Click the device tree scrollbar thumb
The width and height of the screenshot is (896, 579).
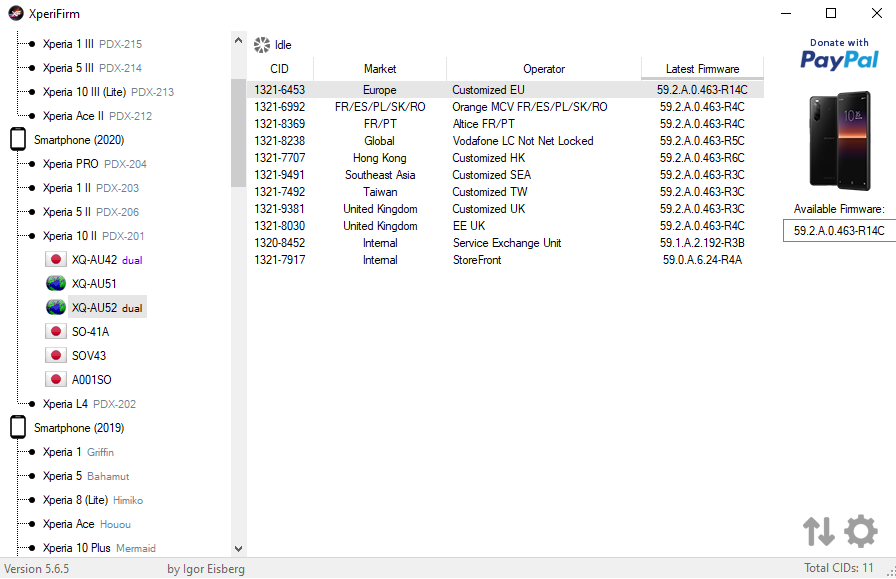click(238, 133)
